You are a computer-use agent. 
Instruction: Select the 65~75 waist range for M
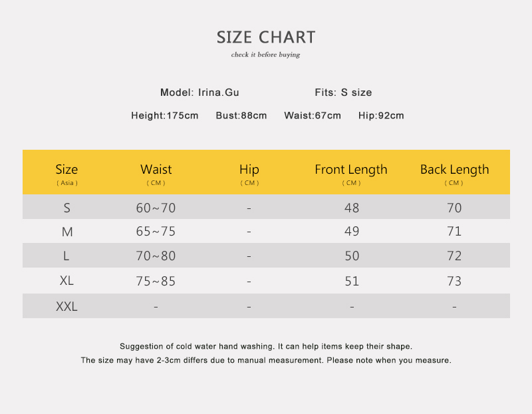[156, 232]
